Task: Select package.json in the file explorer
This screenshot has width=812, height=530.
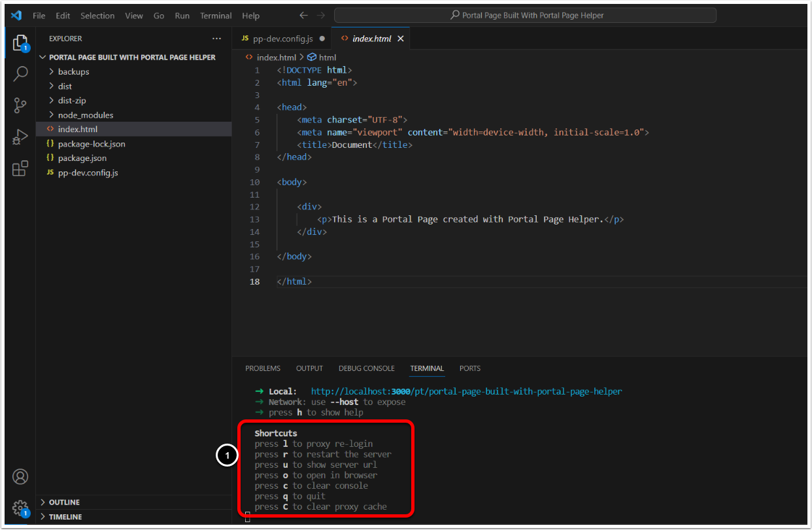Action: [x=82, y=158]
